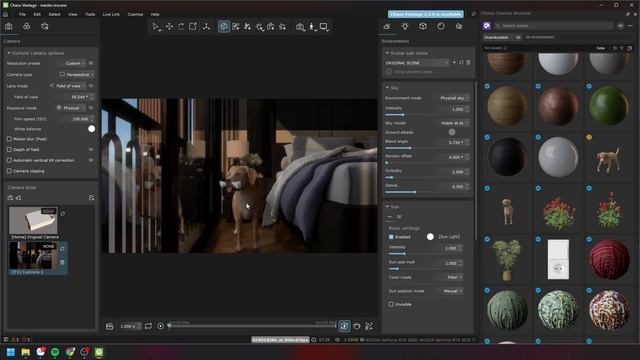
Task: Delete Camera 1 with its trash icon
Action: [62, 262]
